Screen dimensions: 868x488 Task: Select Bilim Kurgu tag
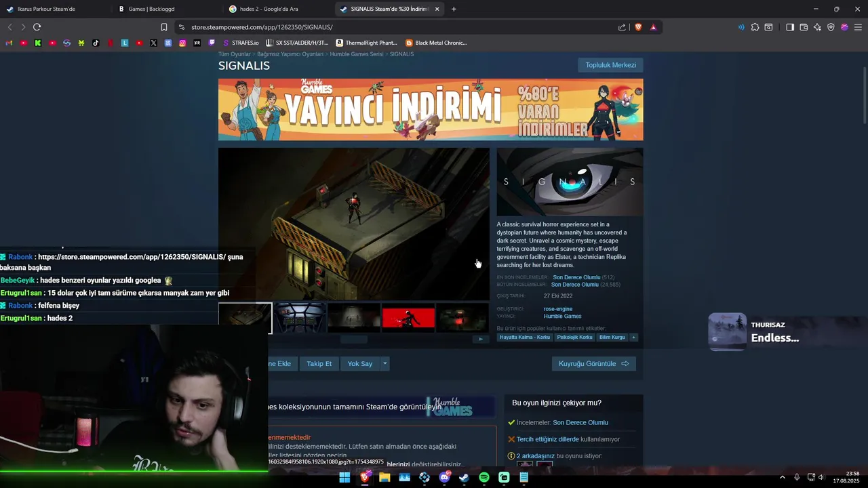612,337
